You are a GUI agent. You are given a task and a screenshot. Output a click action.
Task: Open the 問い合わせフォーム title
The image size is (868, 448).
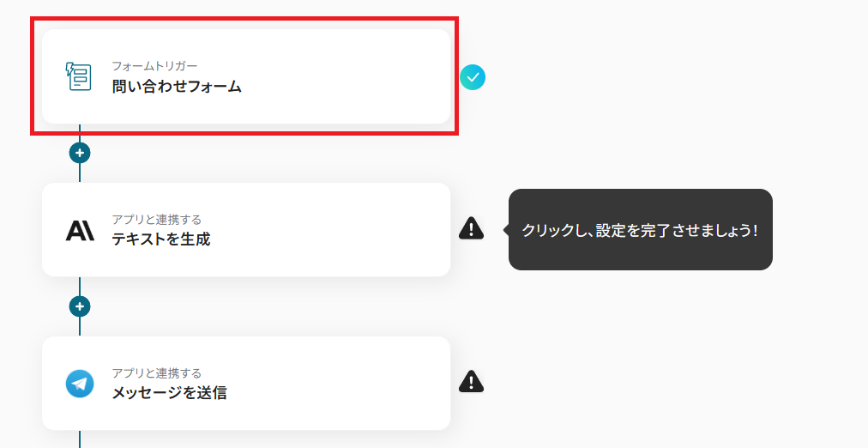point(177,86)
